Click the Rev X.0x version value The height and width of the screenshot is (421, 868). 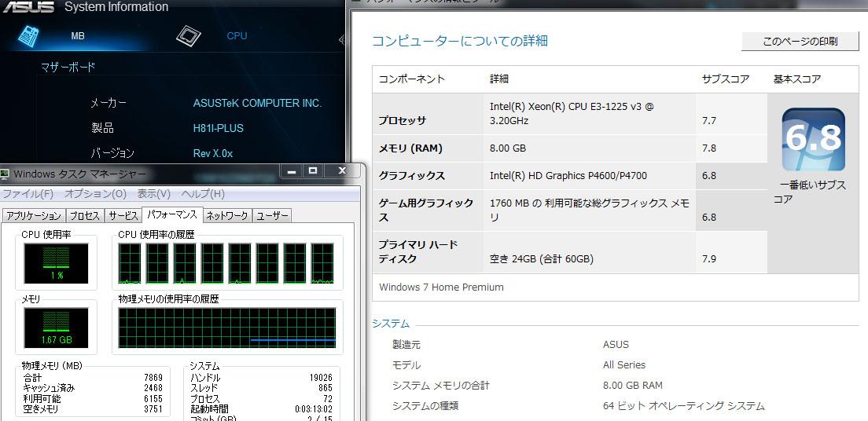212,153
